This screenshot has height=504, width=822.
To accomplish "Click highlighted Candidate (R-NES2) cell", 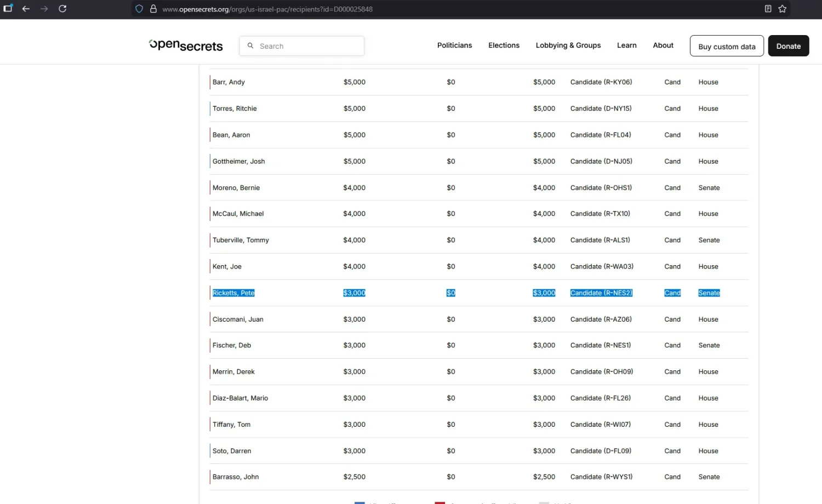I will tap(601, 293).
